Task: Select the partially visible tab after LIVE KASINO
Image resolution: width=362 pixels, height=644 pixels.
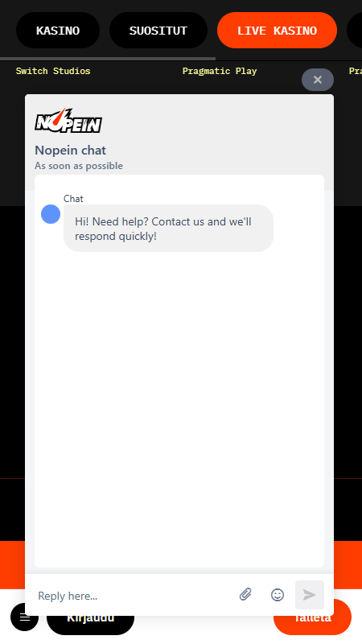Action: [354, 31]
